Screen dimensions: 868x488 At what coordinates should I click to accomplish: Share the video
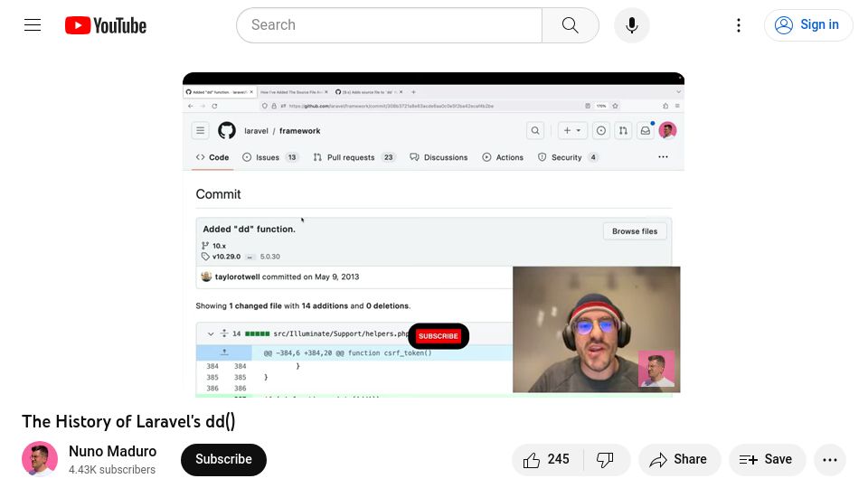click(679, 459)
